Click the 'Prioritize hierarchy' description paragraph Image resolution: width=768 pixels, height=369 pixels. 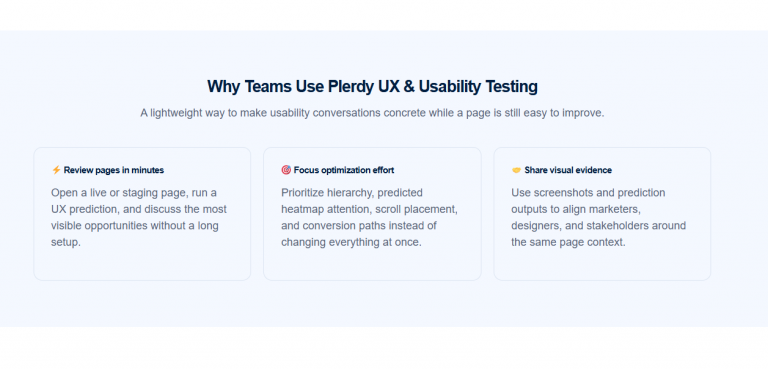tap(369, 217)
